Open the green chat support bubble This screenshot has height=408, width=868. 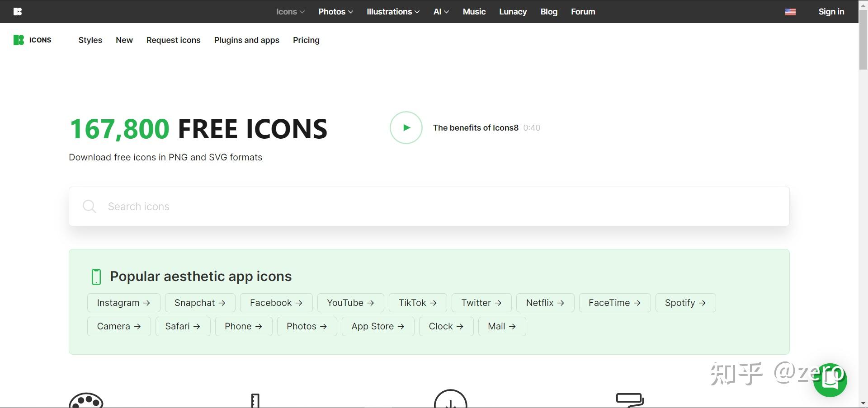pyautogui.click(x=830, y=380)
